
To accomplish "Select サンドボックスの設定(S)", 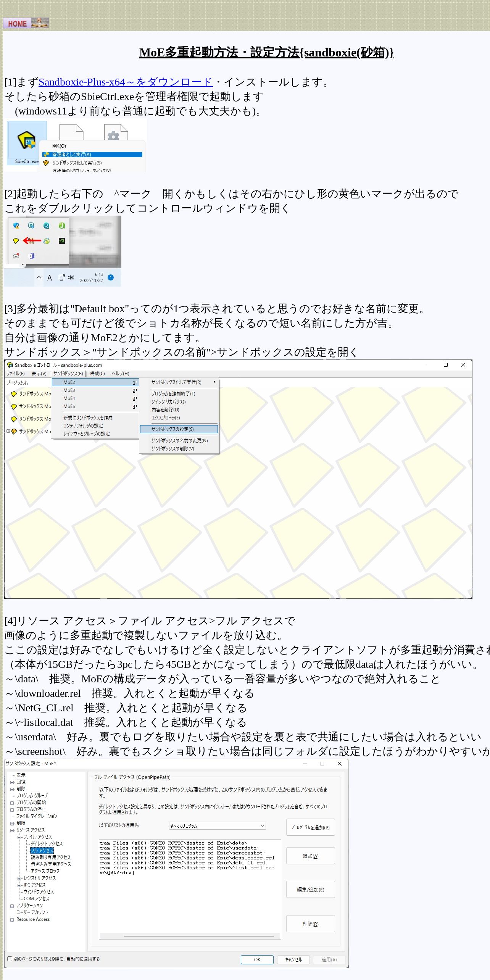I will tap(179, 429).
